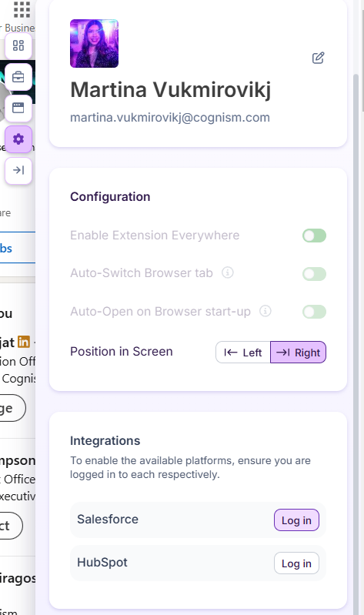Click info icon beside Auto-Switch Browser tab
Screen dimensions: 364x615
coord(228,272)
